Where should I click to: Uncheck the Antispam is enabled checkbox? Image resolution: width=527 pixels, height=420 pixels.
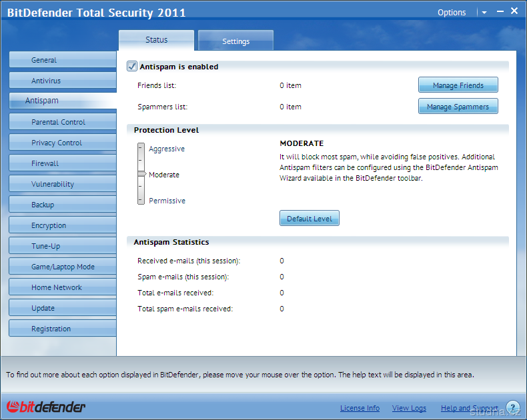coord(132,66)
